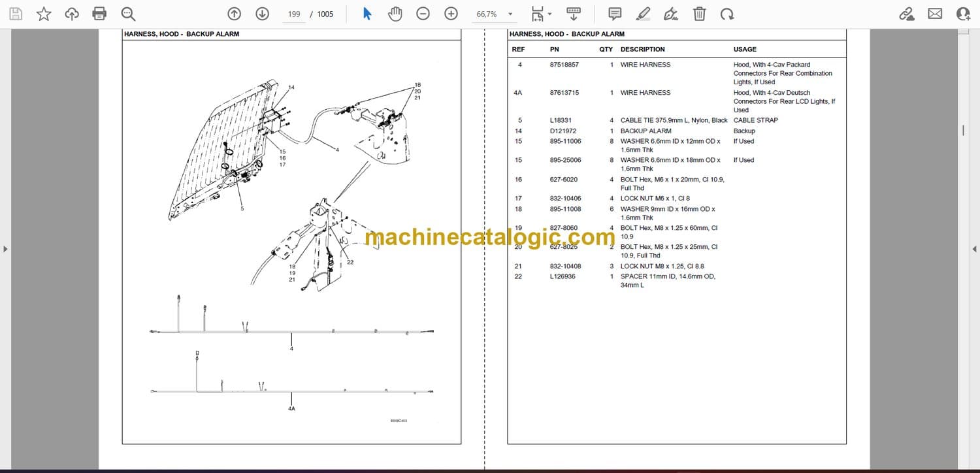Print the document using the printer icon
This screenshot has height=473, width=980.
(x=99, y=14)
